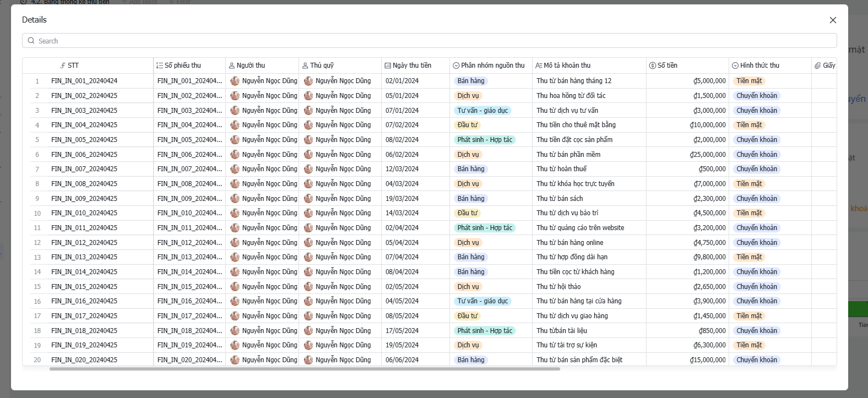Click description Thu từ khóa học trực tuyến

(x=576, y=184)
